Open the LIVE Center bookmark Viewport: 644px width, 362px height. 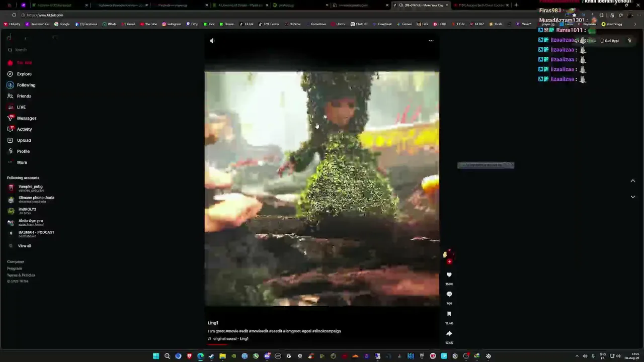click(x=268, y=24)
